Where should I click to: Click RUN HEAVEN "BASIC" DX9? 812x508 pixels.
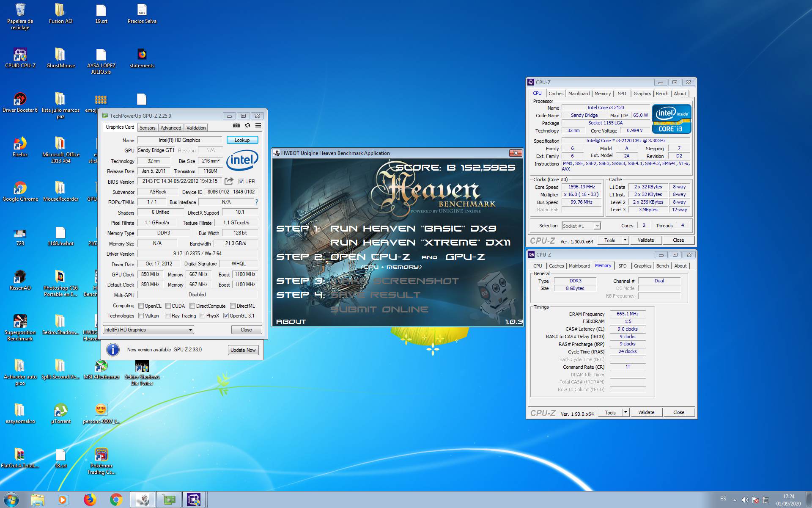click(413, 229)
